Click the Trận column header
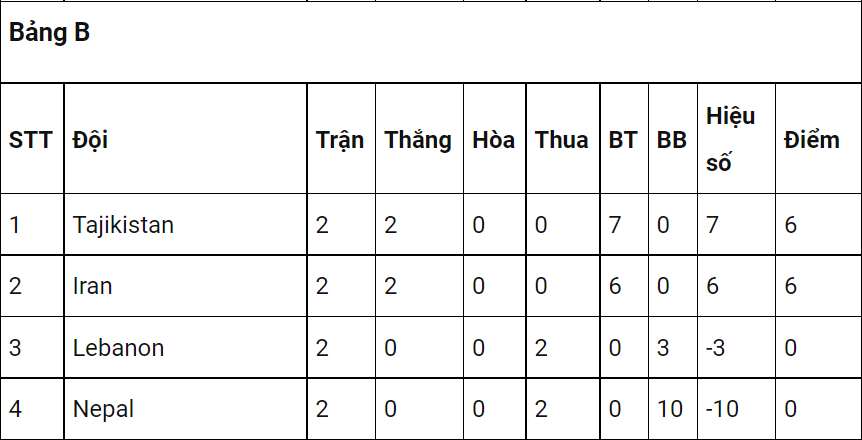 pyautogui.click(x=340, y=140)
